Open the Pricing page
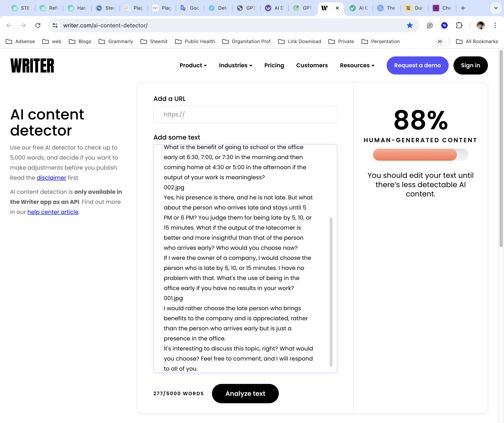The height and width of the screenshot is (423, 504). (x=274, y=65)
